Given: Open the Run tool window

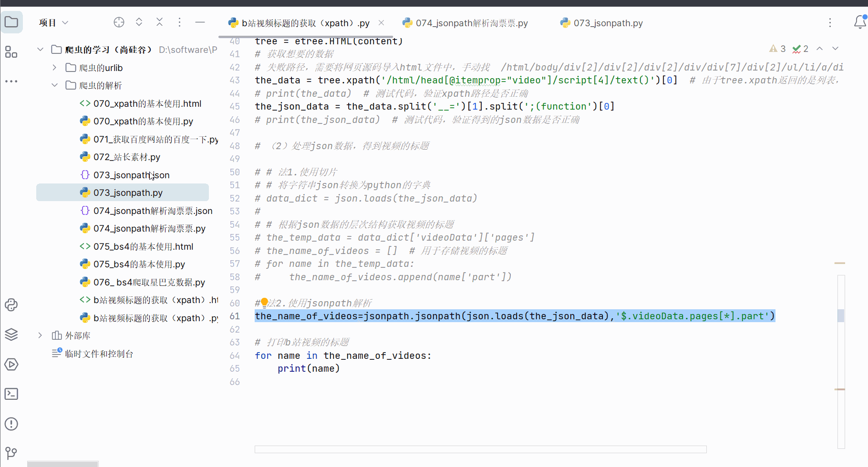Looking at the screenshot, I should point(11,365).
